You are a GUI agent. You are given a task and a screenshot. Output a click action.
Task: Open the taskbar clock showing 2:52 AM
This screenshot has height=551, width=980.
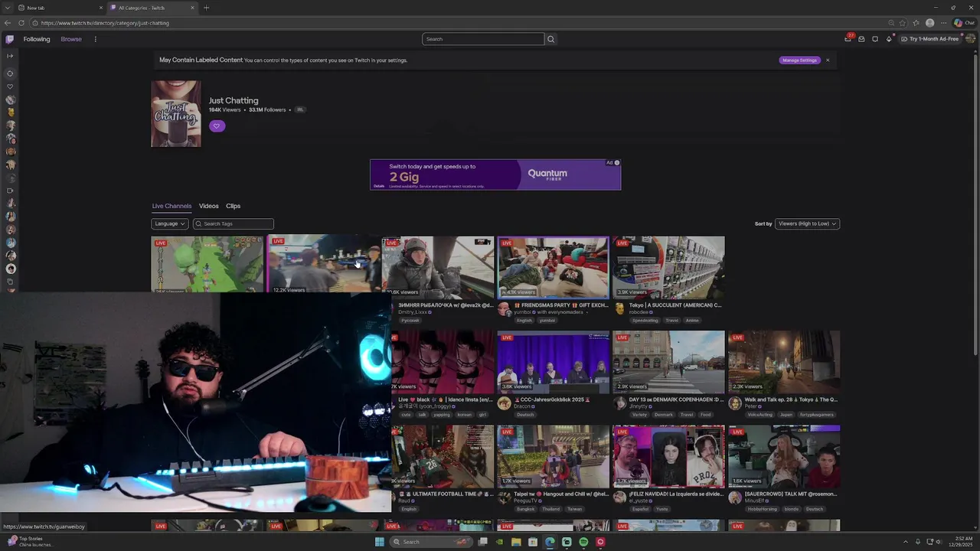coord(959,542)
